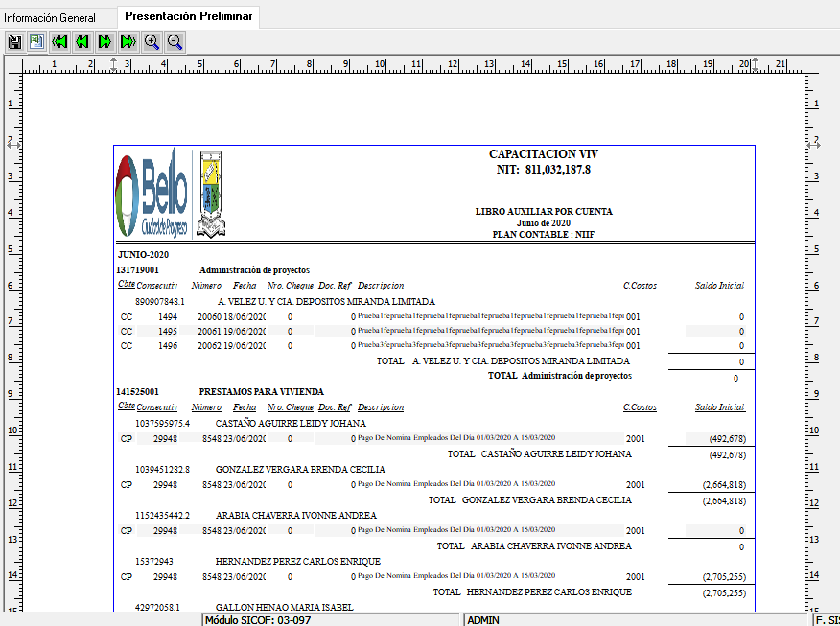Click the municipal coat of arms image

tap(211, 195)
